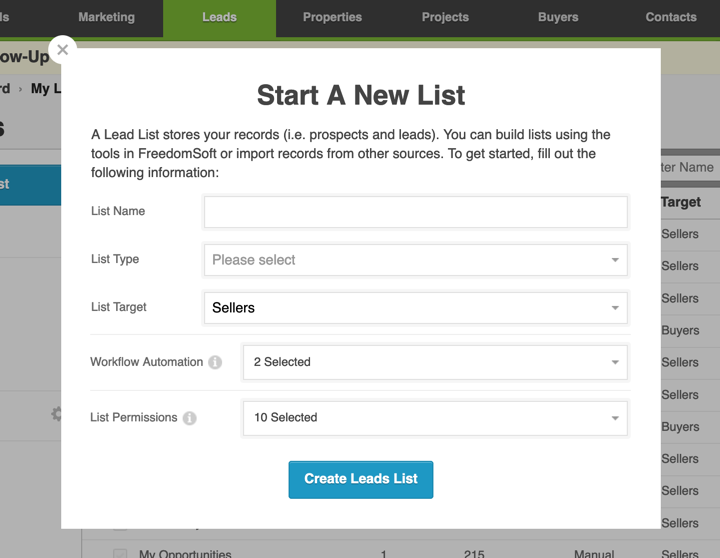Expand the List Target dropdown showing Sellers
The height and width of the screenshot is (558, 720).
(415, 308)
